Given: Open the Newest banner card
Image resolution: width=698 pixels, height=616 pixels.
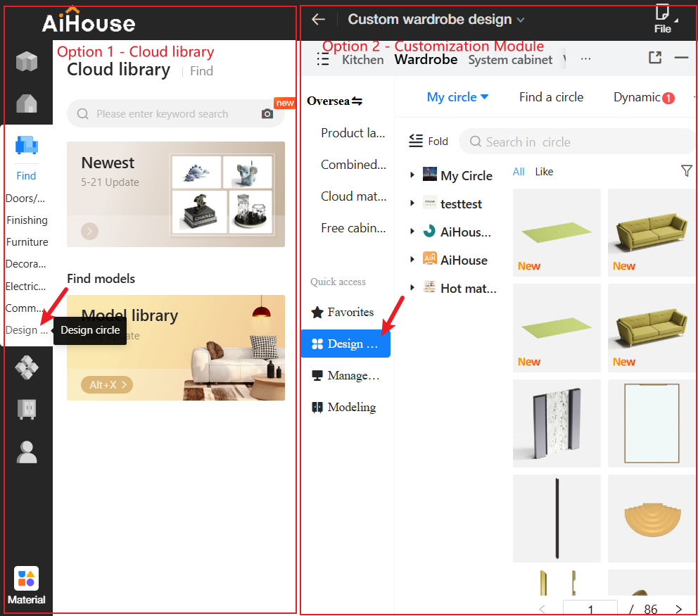Looking at the screenshot, I should point(176,194).
